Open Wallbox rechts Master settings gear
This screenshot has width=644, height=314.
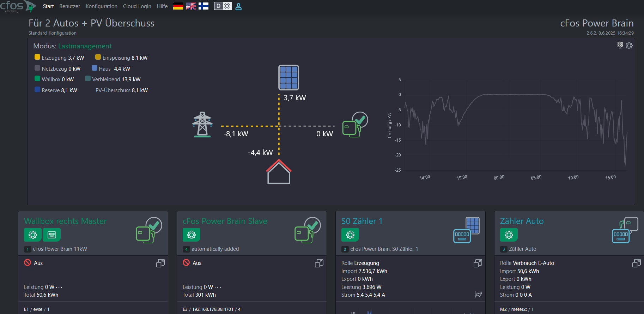(33, 235)
